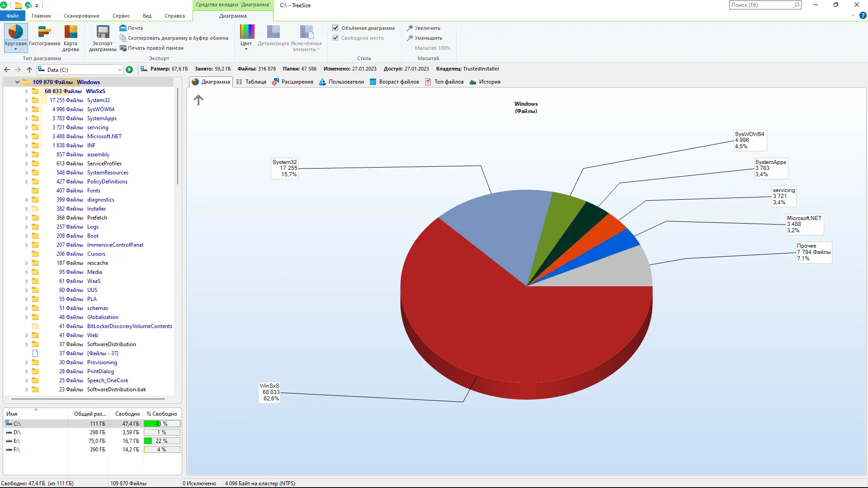868x488 pixels.
Task: Switch to the Расширения tab
Action: pyautogui.click(x=292, y=82)
